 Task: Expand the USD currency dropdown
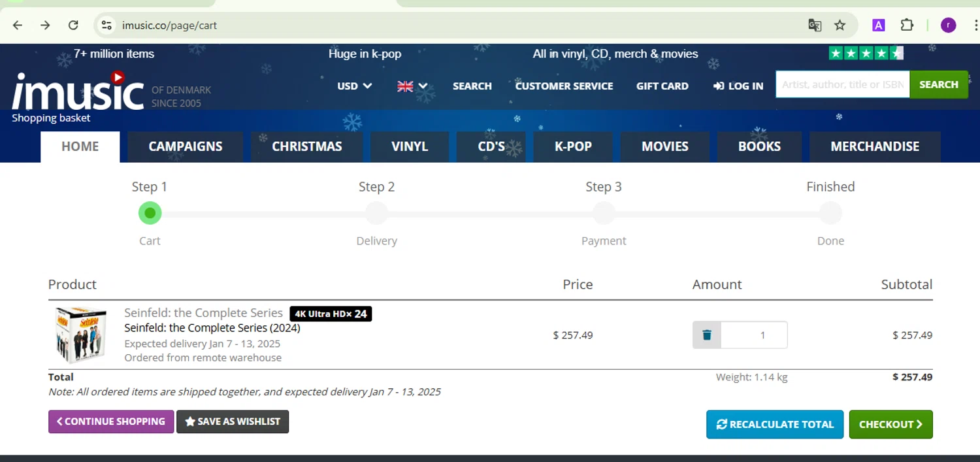click(x=354, y=86)
